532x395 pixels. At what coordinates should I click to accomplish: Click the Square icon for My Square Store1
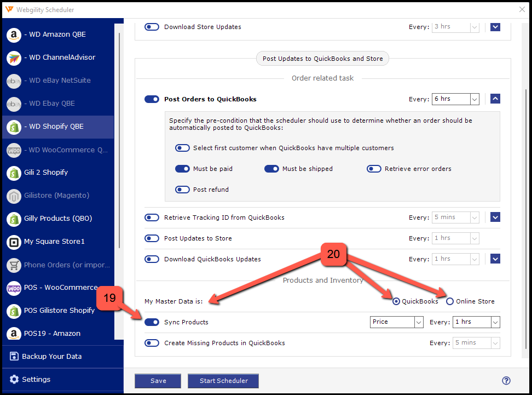tap(14, 242)
